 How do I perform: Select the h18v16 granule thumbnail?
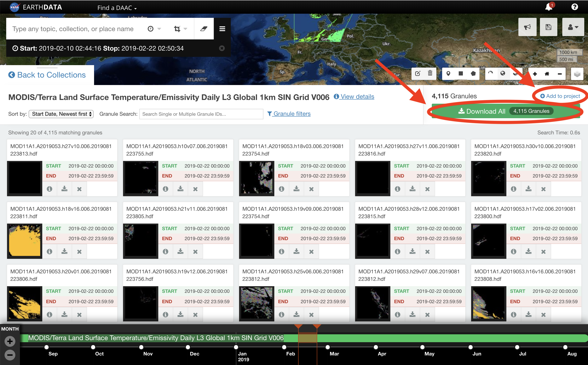[25, 241]
